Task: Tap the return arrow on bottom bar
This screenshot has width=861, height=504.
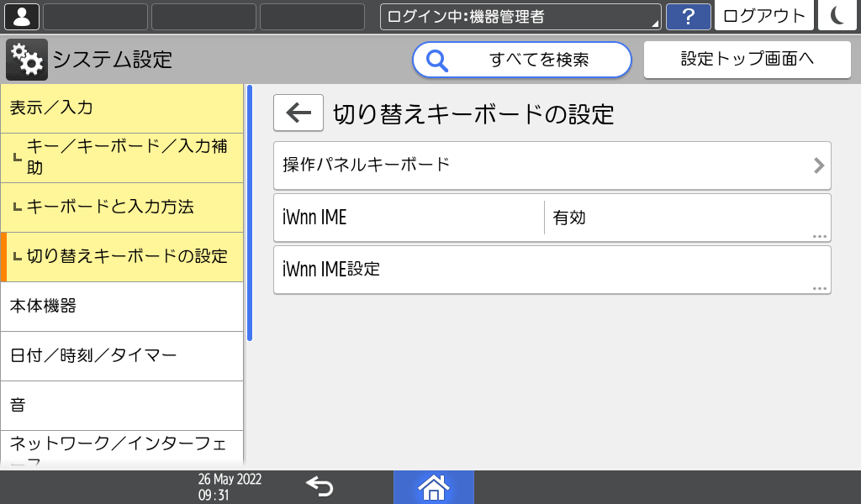Action: pyautogui.click(x=319, y=486)
